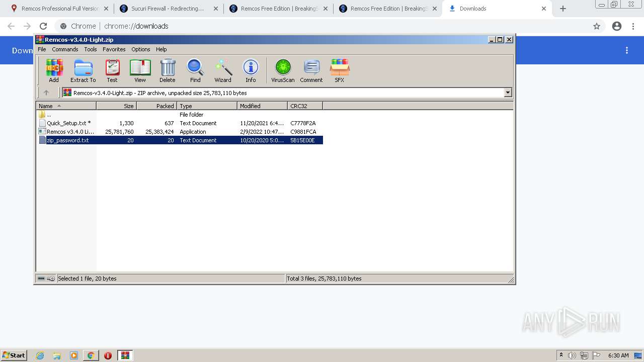Switch to Sucuri Firewall tab

coord(169,9)
